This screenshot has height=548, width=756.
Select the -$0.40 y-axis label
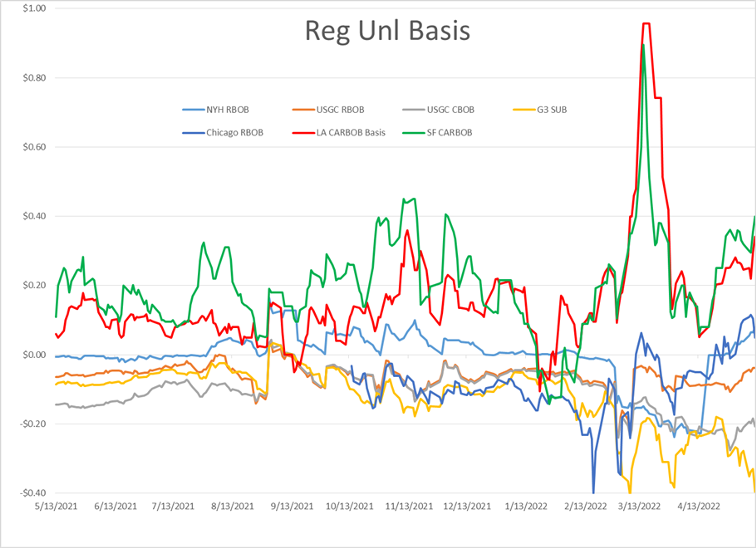pyautogui.click(x=33, y=493)
